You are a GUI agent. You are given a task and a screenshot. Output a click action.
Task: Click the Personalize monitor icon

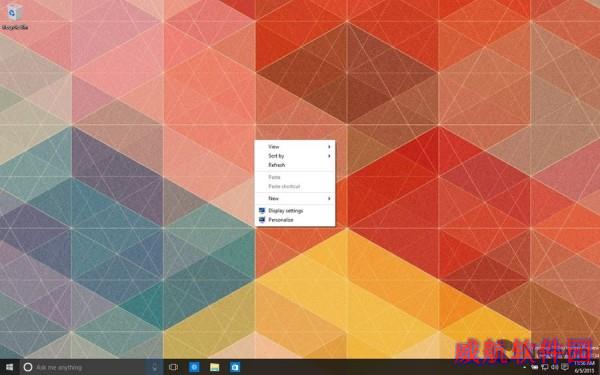coord(262,220)
